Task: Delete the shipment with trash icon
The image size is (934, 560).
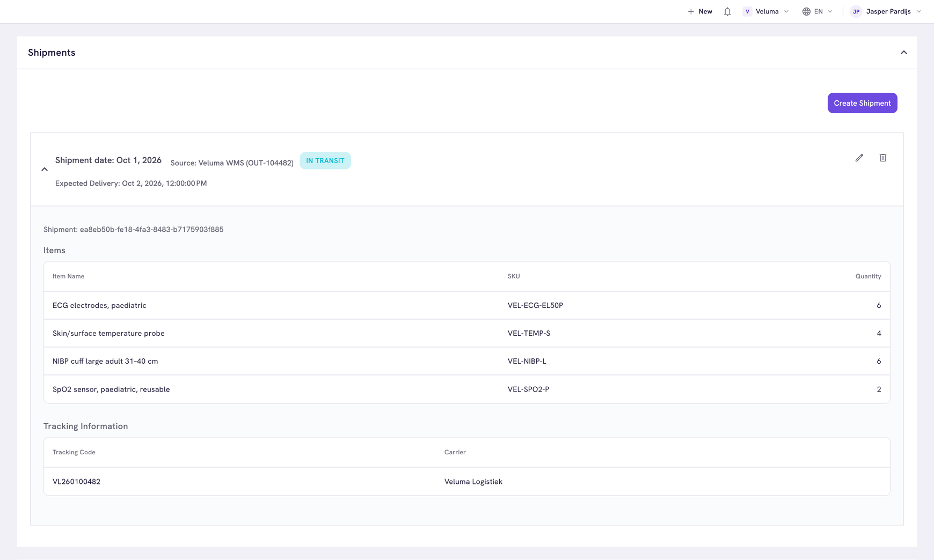Action: 883,158
